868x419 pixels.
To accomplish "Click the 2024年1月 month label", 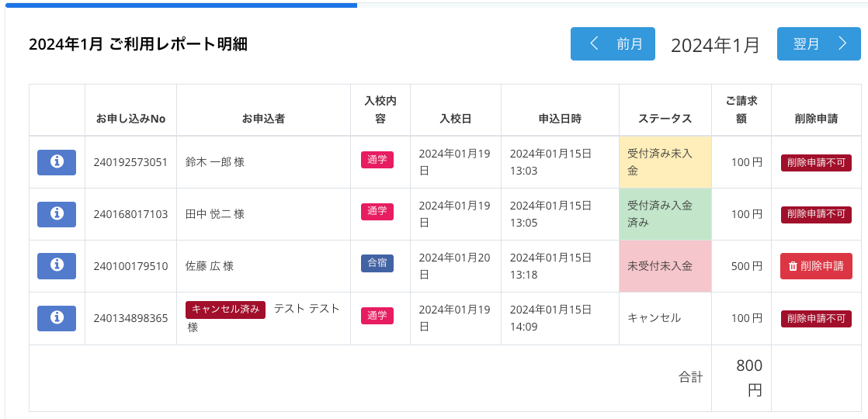I will coord(715,45).
